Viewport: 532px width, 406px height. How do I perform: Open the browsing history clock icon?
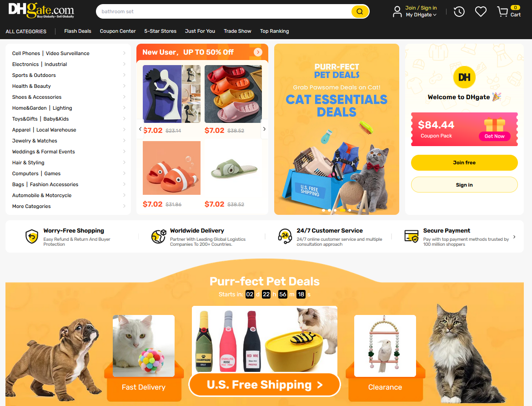click(459, 12)
